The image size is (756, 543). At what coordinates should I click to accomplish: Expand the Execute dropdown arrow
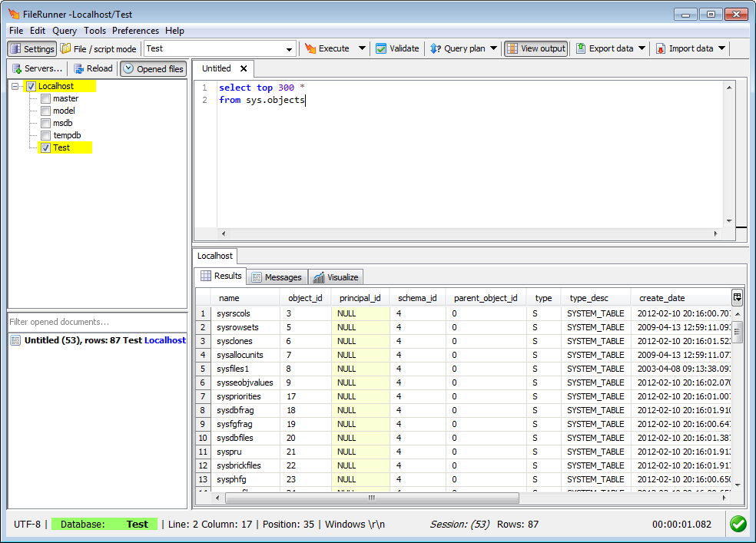click(x=362, y=48)
